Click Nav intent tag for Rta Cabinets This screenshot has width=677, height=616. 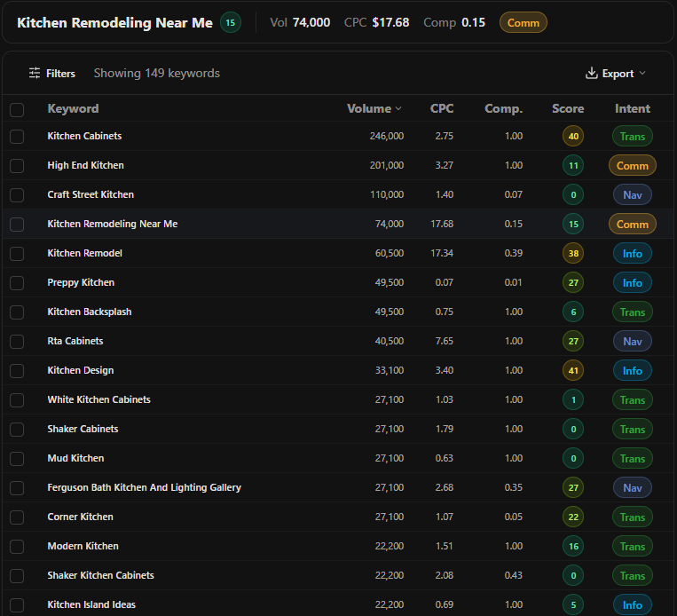pos(633,341)
